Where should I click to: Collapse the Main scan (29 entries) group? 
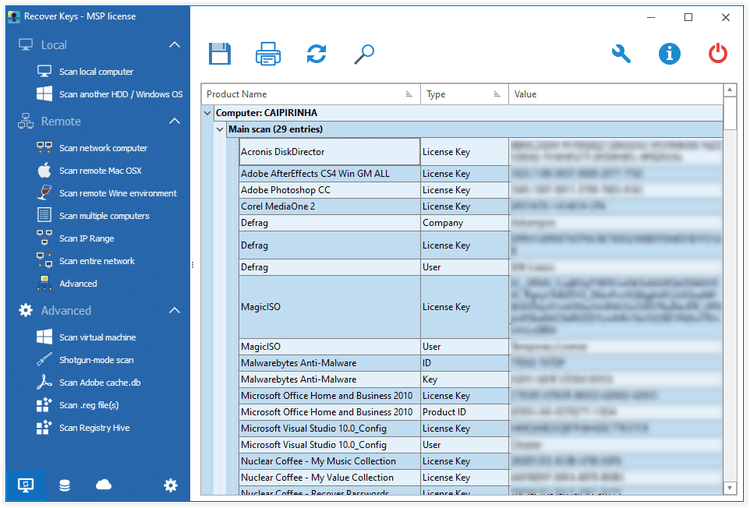pyautogui.click(x=220, y=129)
